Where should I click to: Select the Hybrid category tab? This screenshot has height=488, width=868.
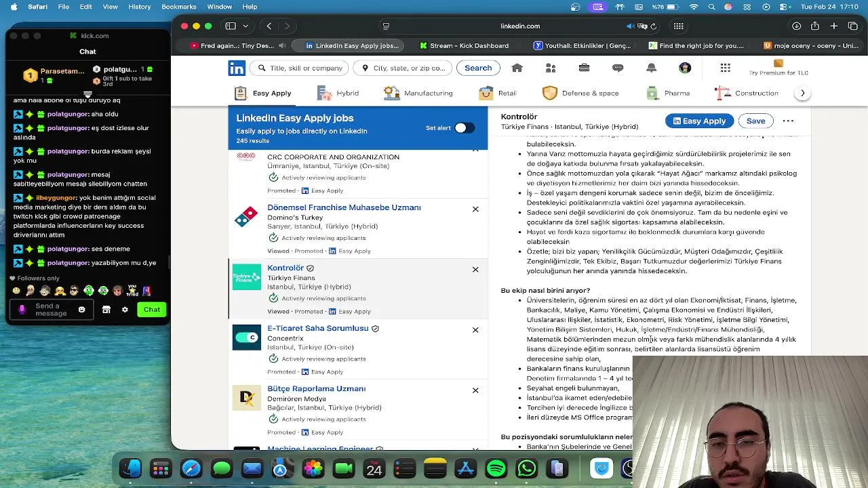tap(338, 93)
